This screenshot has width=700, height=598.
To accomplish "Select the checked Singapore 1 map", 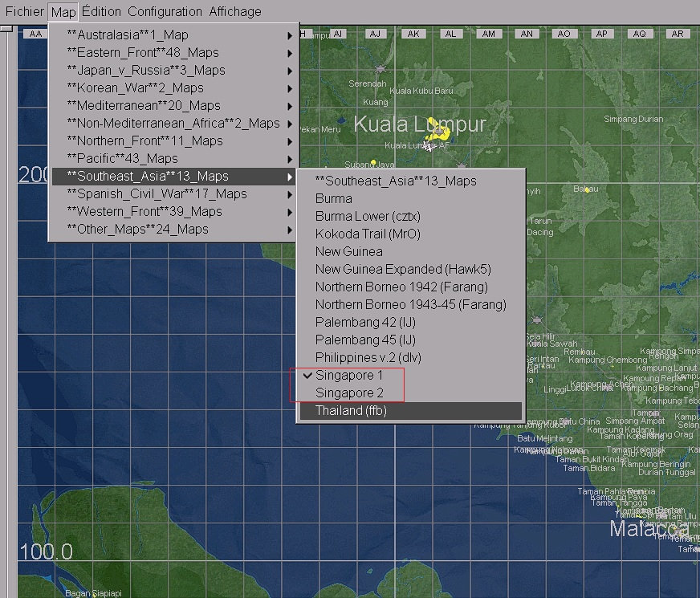I will 411,376.
